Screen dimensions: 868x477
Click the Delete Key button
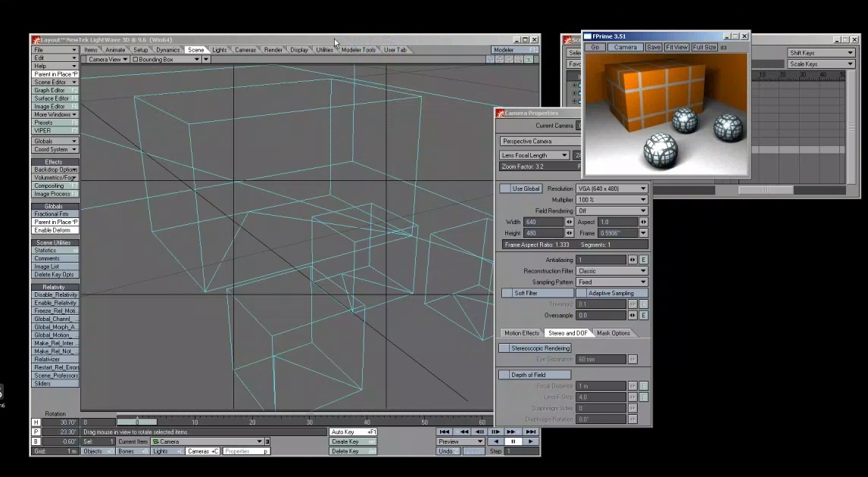[x=353, y=451]
